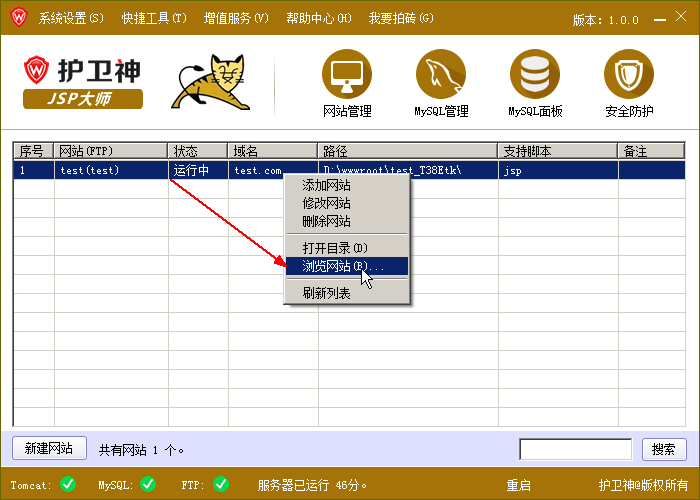Sort by the 序号 column header
700x500 pixels.
pyautogui.click(x=33, y=151)
